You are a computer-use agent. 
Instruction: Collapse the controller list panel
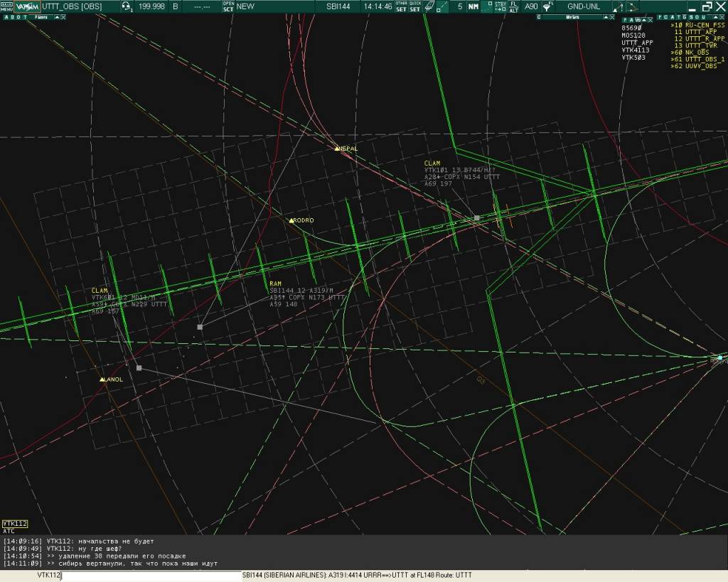[715, 17]
